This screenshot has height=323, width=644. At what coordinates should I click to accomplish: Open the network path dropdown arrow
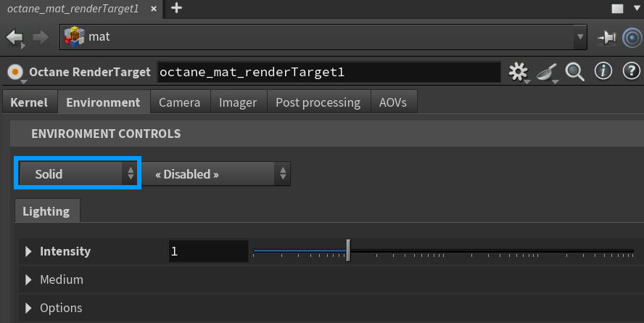coord(579,36)
